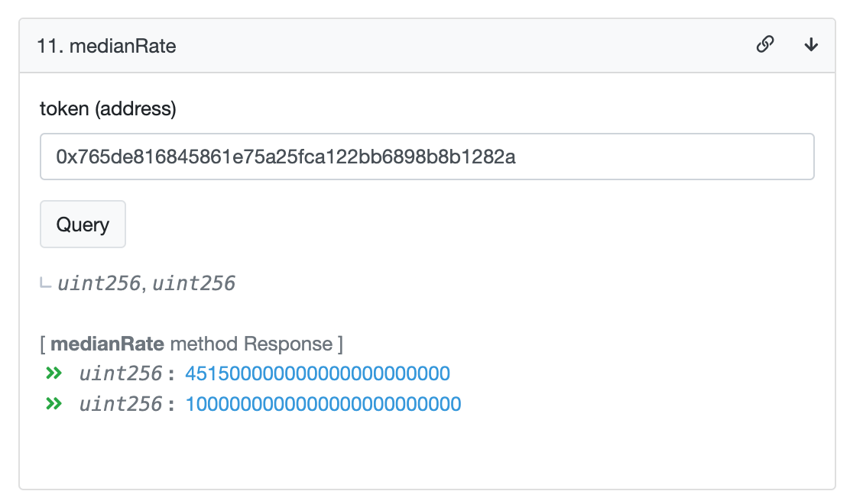Click the Query button

point(83,224)
